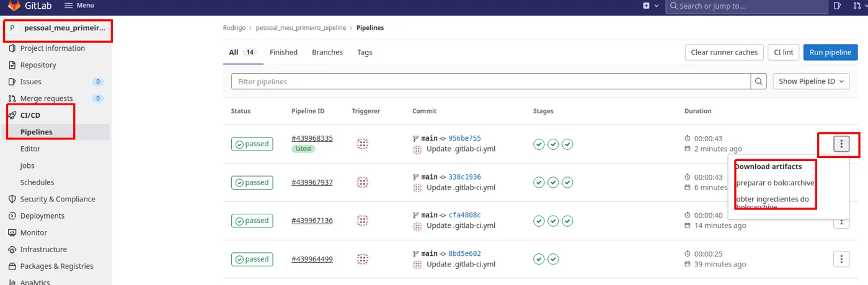Focus the Search or jump to field
Viewport: 868px width, 285px height.
tap(747, 6)
